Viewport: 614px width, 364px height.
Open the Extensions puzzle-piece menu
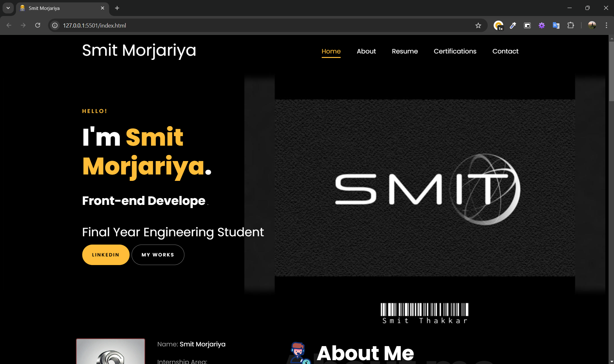(x=571, y=25)
